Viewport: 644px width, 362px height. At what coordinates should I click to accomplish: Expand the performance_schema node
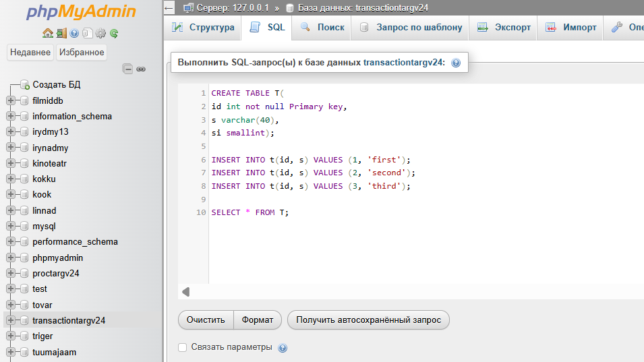[11, 242]
